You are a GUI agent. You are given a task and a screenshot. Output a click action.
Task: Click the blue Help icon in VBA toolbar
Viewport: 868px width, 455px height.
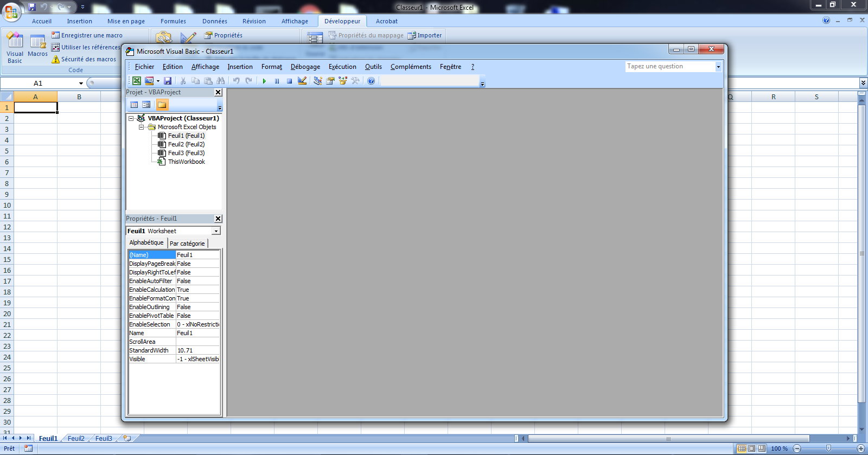[x=371, y=81]
